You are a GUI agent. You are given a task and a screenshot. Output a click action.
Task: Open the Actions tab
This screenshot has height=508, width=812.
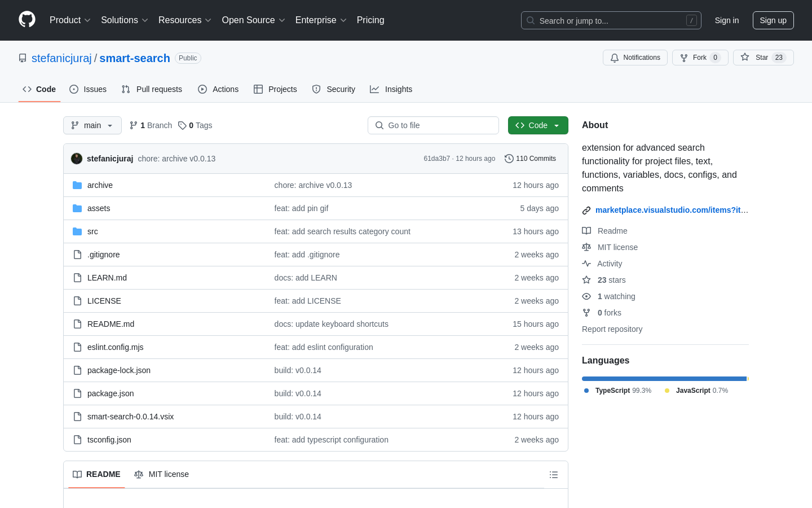(x=218, y=89)
